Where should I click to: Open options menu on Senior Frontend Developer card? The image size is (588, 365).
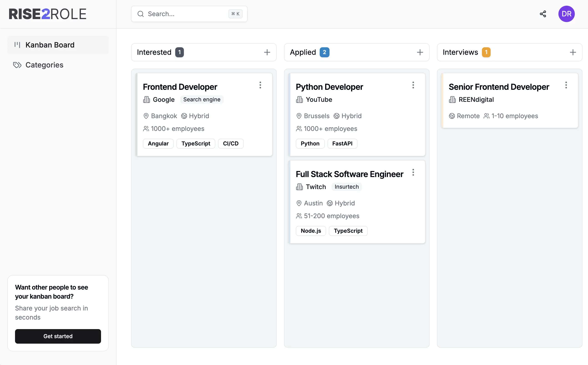566,85
